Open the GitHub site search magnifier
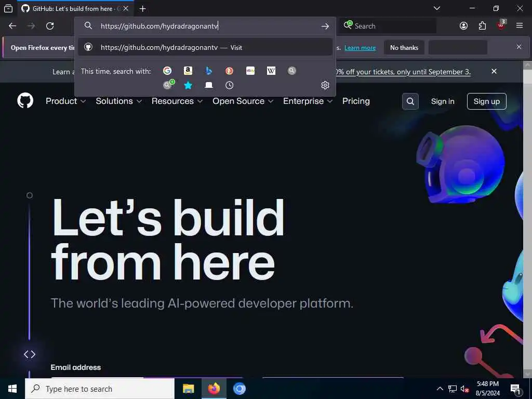 click(410, 101)
